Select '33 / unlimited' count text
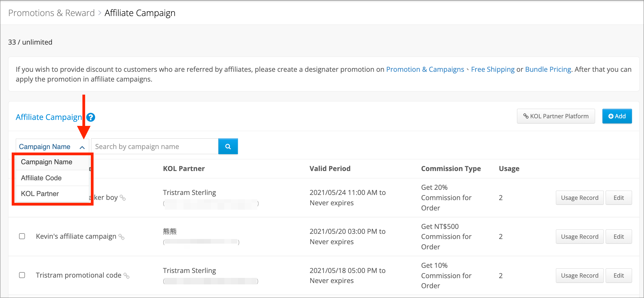 point(30,42)
